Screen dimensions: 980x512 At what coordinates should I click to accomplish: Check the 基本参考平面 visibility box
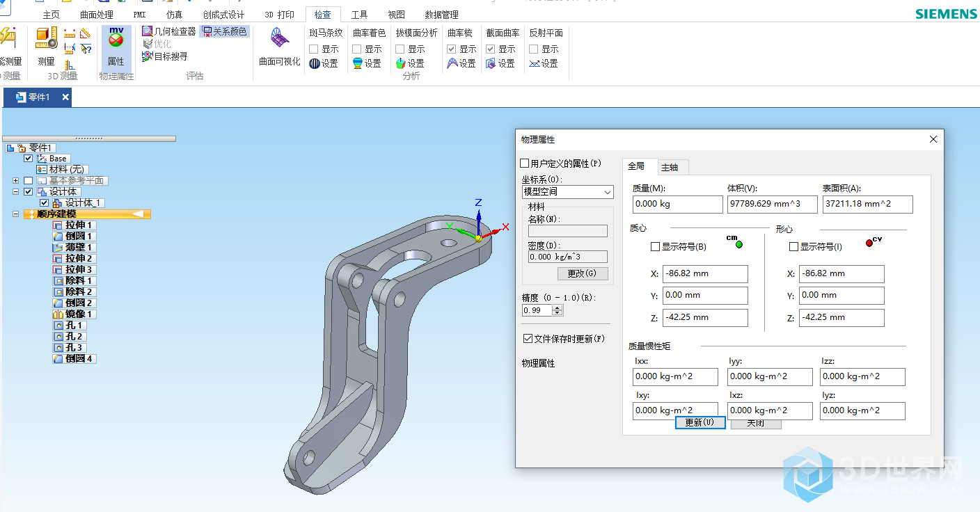29,181
